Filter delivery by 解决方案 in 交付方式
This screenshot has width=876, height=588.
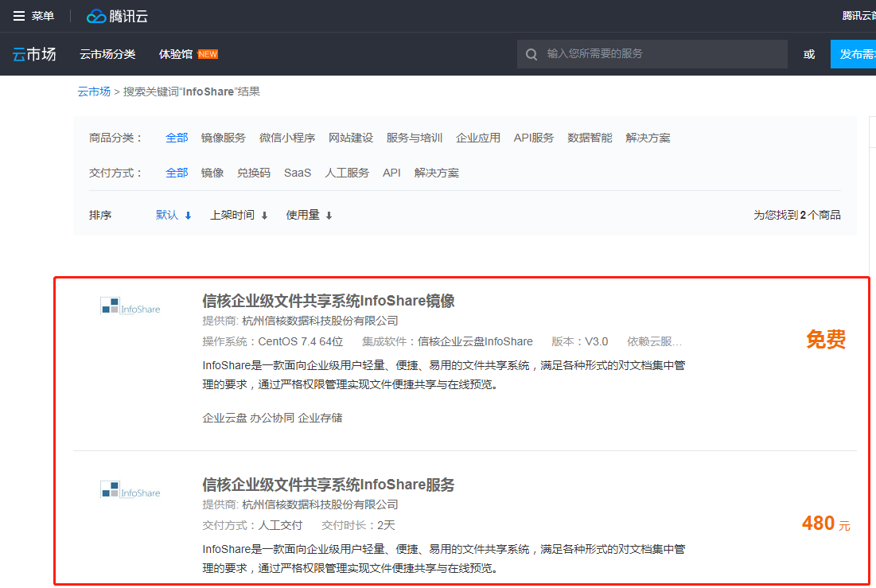[x=436, y=173]
